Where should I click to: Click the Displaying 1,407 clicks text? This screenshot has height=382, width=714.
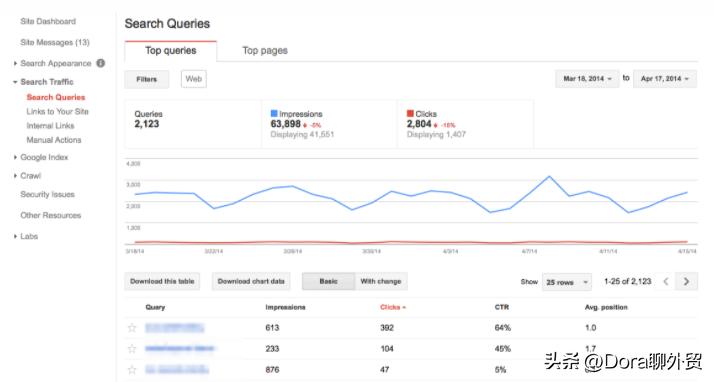click(436, 135)
